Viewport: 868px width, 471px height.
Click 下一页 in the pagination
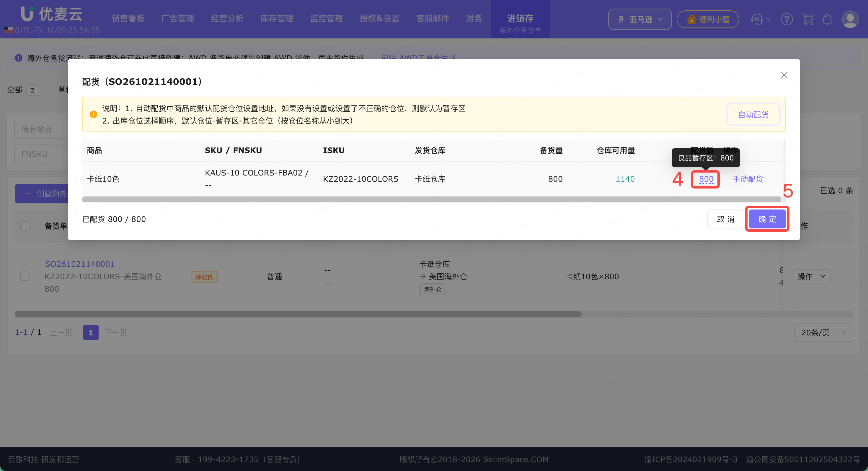click(115, 332)
